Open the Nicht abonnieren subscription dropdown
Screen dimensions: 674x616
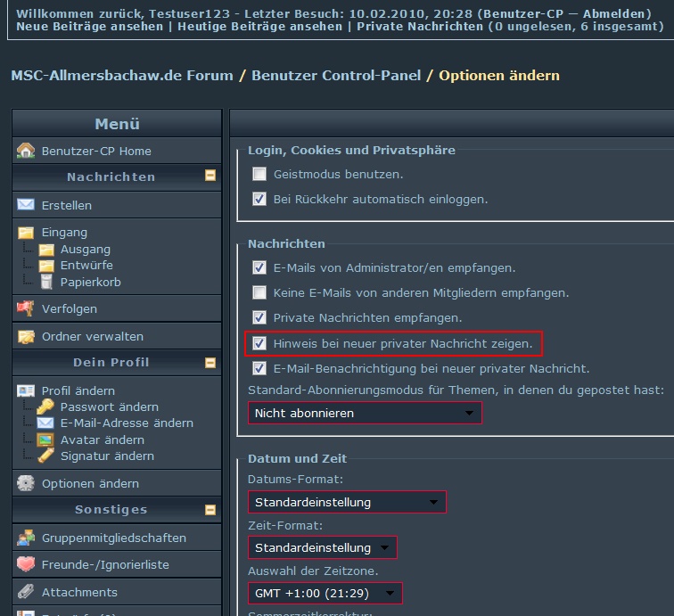coord(365,413)
